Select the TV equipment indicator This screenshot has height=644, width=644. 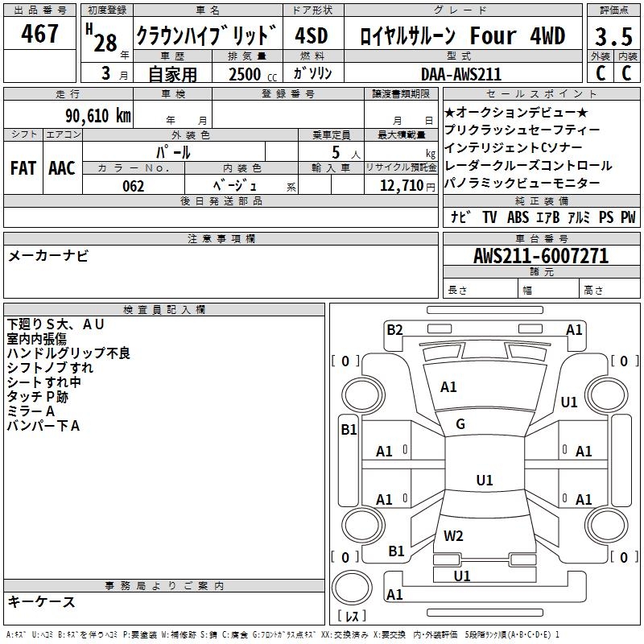pos(489,217)
